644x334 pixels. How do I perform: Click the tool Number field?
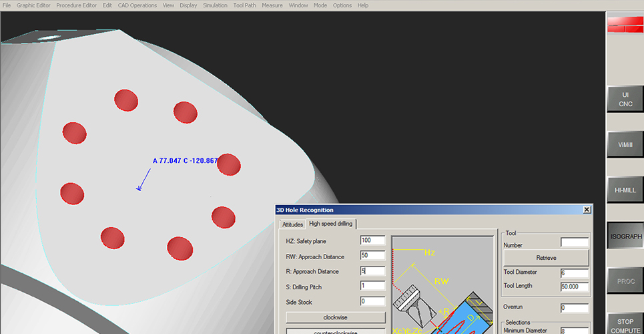[x=574, y=242]
